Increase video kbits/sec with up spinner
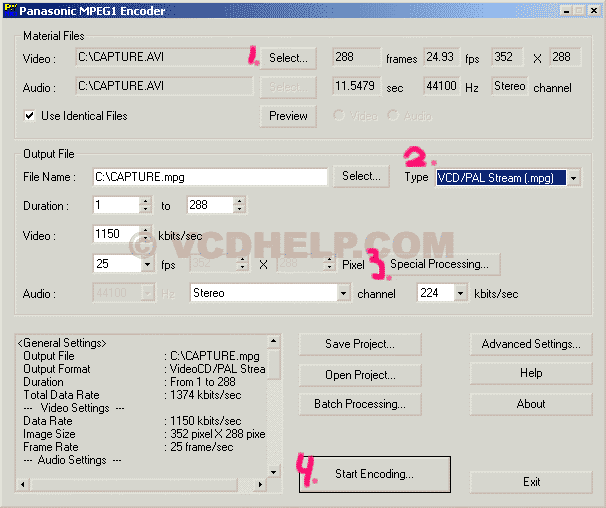The height and width of the screenshot is (508, 606). point(145,230)
